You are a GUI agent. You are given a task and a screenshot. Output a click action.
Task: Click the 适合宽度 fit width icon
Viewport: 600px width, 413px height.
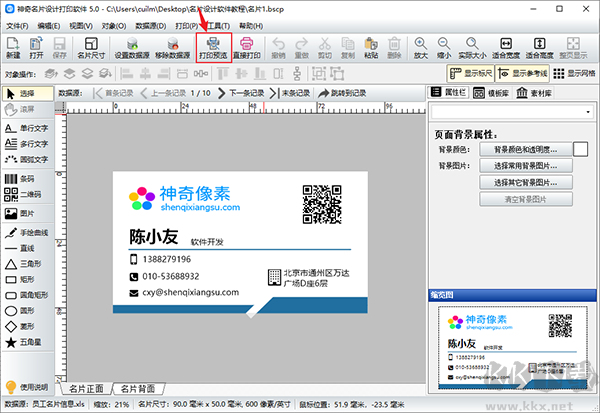506,48
